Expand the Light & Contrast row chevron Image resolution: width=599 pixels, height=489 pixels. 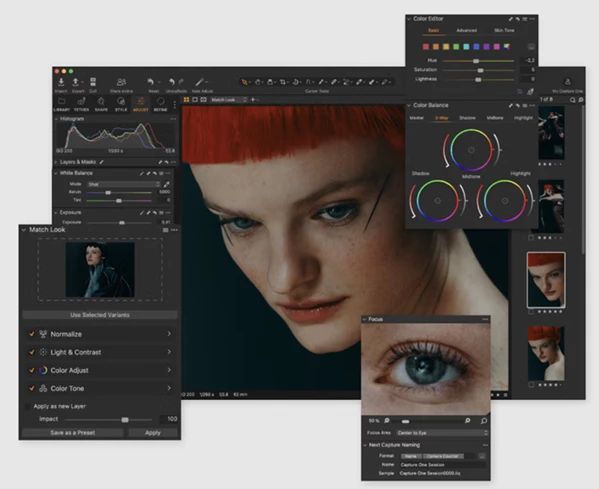(169, 352)
